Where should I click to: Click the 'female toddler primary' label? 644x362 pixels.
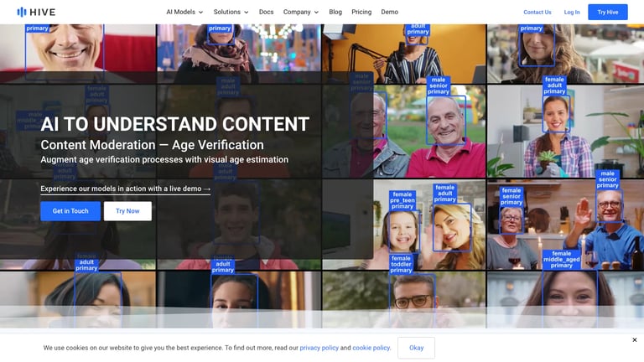click(401, 264)
